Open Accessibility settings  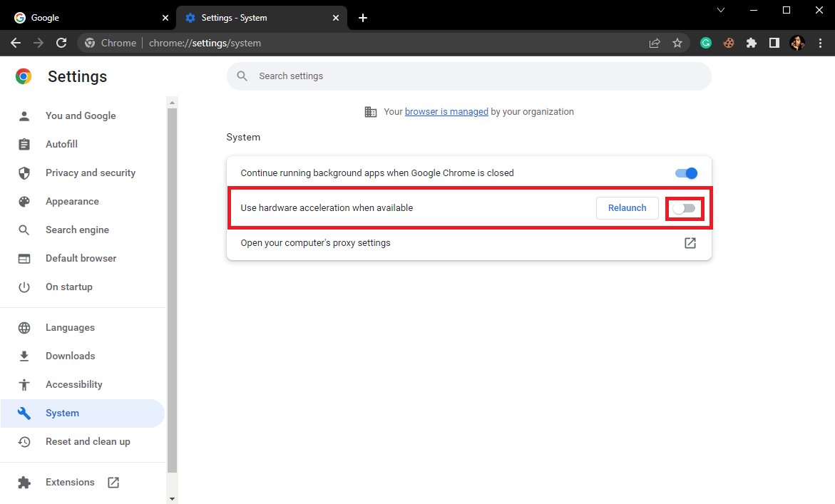(x=83, y=385)
